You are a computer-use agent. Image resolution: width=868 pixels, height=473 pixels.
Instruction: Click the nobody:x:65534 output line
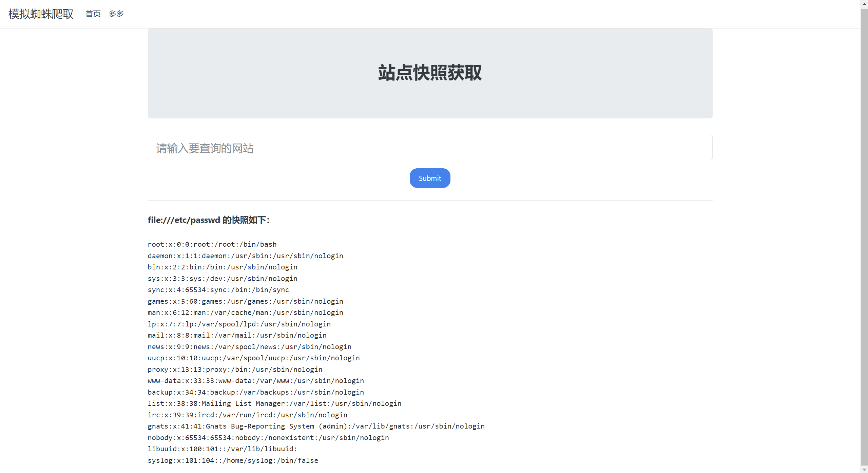(x=268, y=438)
